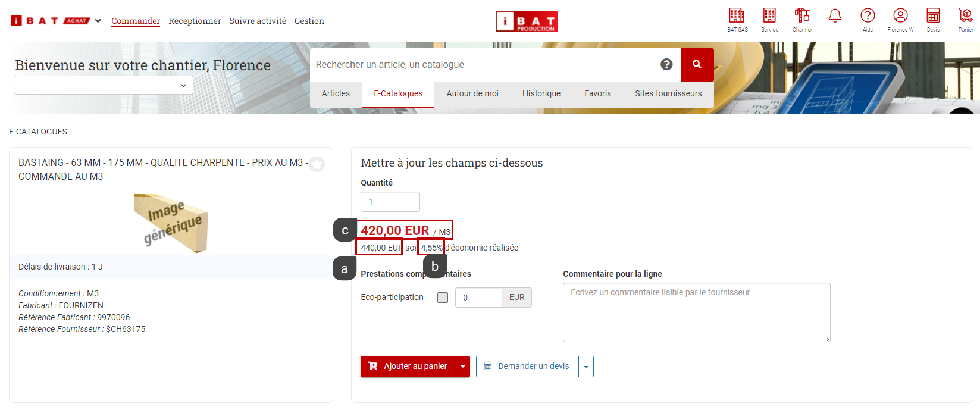Expand the Demander un devis arrow
Viewport: 980px width, 413px height.
pos(586,367)
